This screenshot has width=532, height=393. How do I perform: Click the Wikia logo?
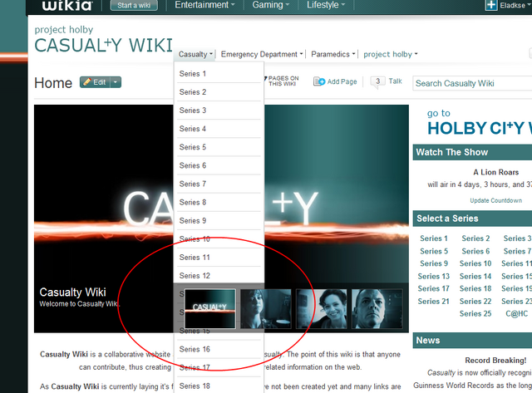click(66, 6)
